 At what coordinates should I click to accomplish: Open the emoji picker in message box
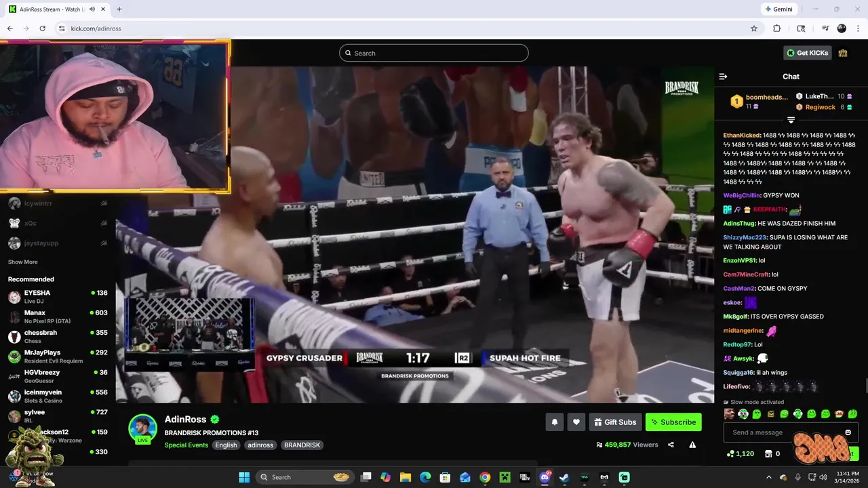point(848,432)
